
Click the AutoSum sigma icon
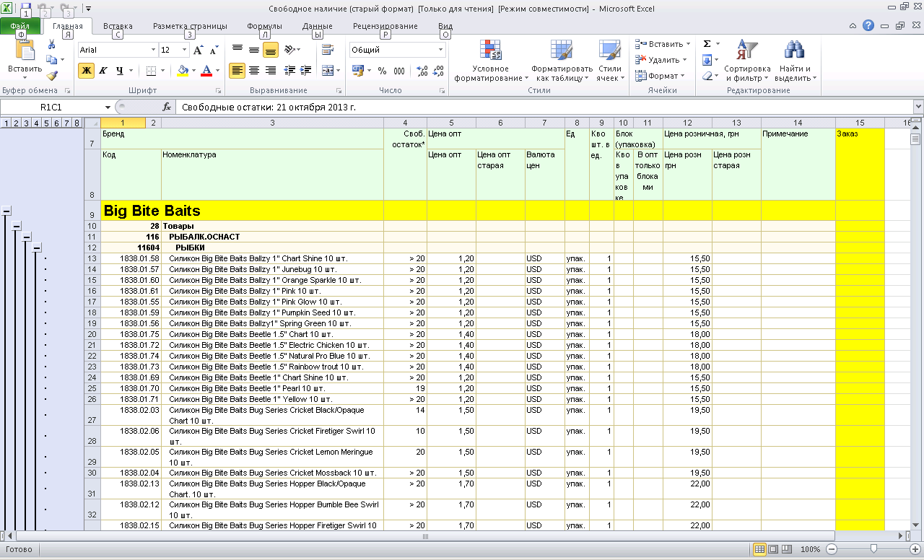point(707,44)
